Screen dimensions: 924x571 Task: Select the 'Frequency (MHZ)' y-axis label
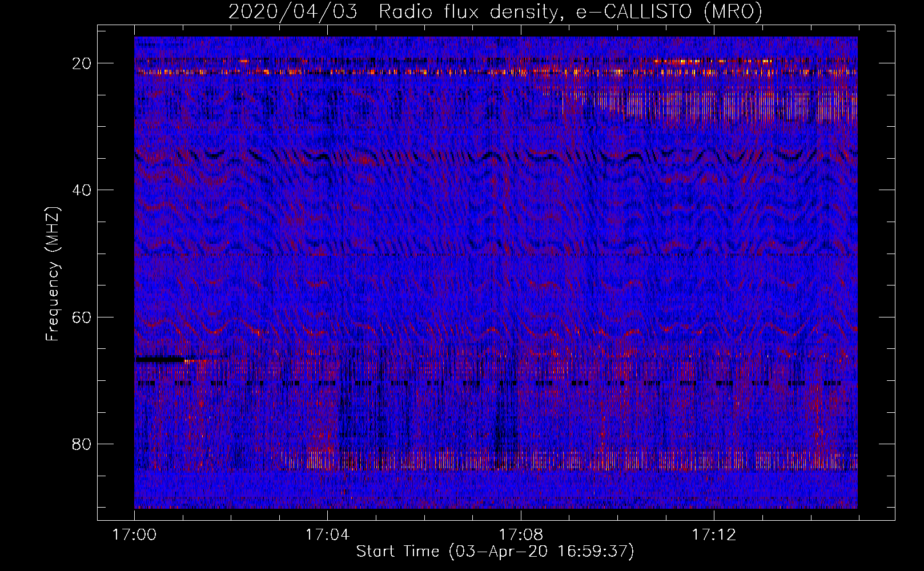point(53,274)
